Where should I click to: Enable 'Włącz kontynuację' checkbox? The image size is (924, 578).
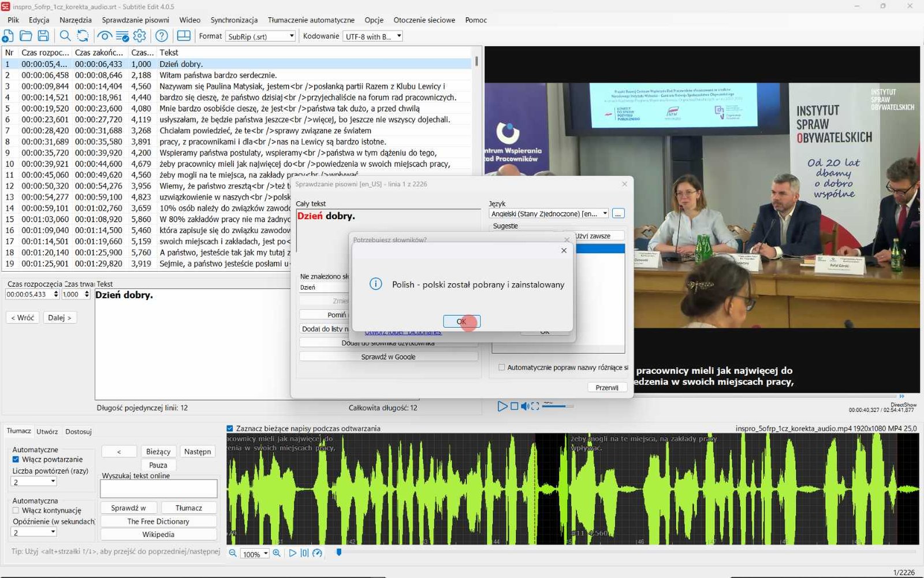tap(16, 510)
